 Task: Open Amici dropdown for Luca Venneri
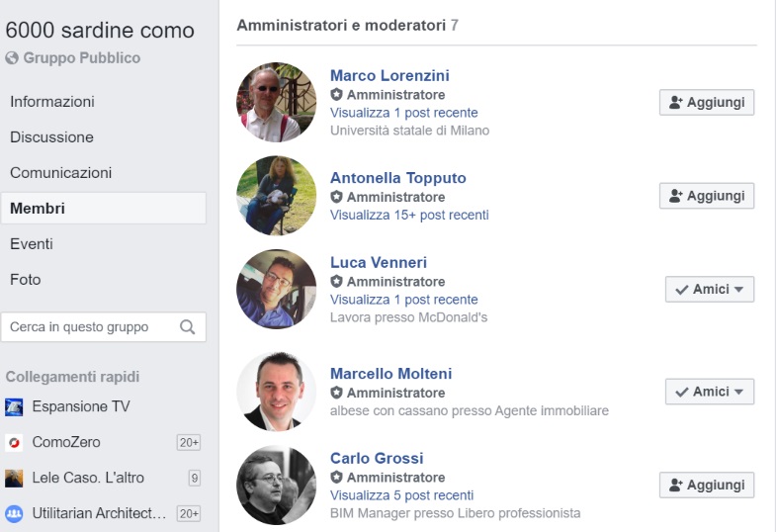click(x=710, y=289)
